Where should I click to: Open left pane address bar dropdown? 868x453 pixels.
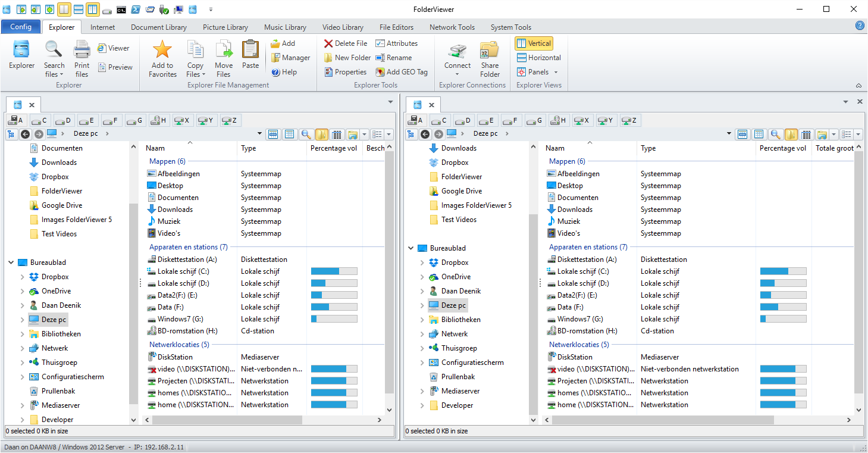click(259, 135)
